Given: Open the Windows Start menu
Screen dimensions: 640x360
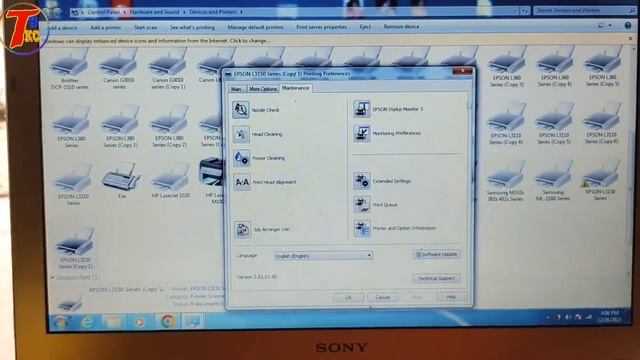Looking at the screenshot, I should [61, 322].
